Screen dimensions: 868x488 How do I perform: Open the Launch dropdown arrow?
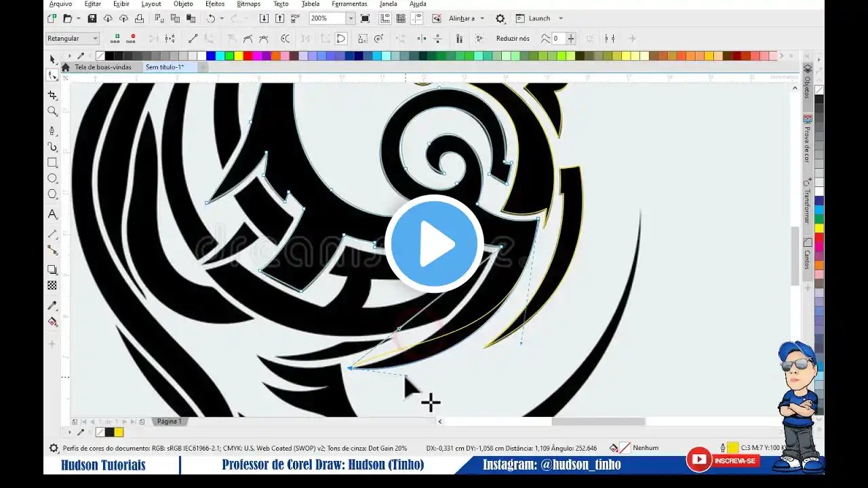point(561,18)
